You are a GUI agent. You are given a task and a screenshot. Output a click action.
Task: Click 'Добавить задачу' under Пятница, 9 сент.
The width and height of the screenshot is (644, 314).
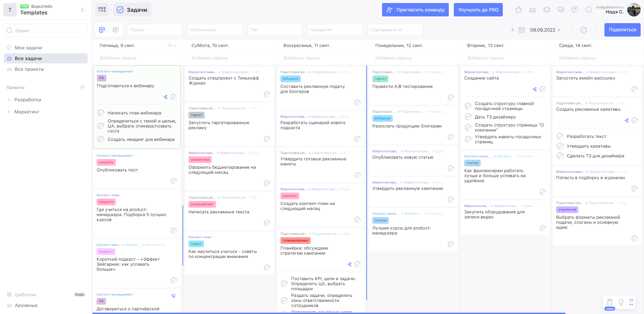118,58
